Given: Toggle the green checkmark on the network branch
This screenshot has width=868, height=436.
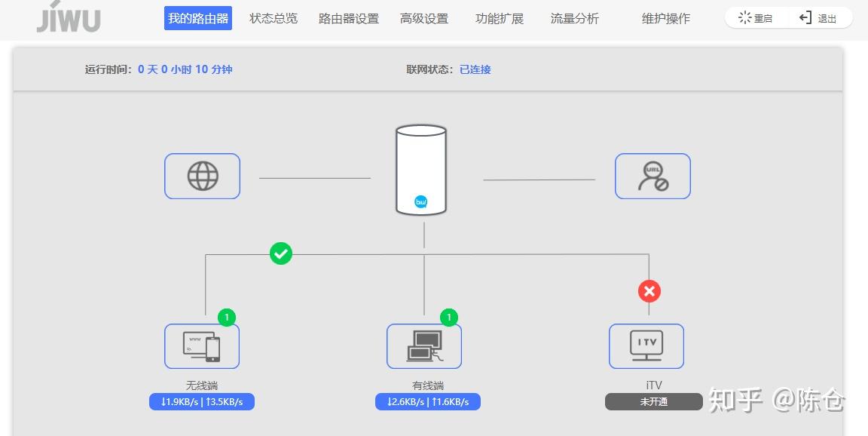Looking at the screenshot, I should pos(280,253).
